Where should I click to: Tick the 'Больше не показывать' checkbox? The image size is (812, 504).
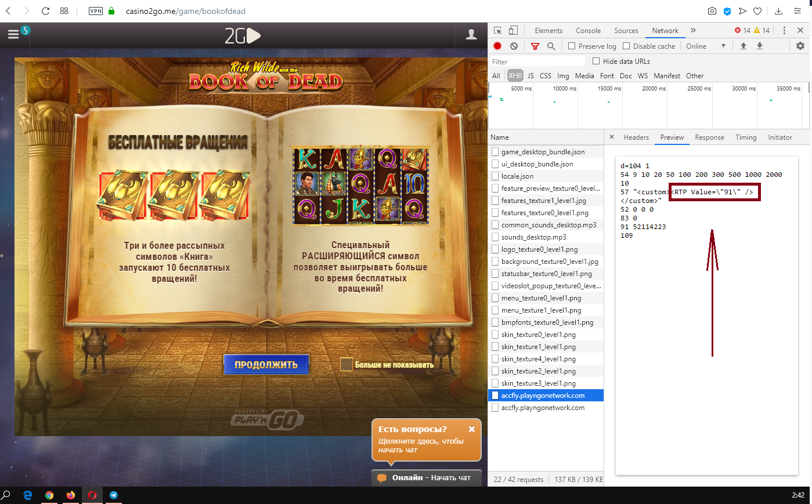click(347, 364)
